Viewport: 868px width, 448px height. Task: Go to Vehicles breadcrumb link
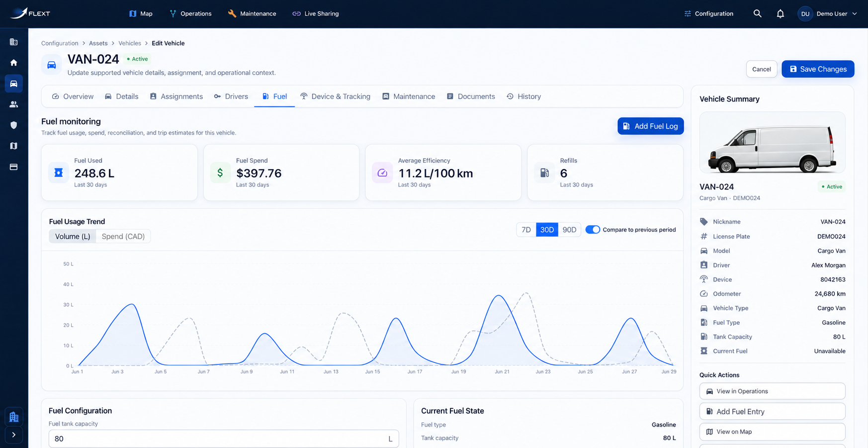tap(130, 43)
